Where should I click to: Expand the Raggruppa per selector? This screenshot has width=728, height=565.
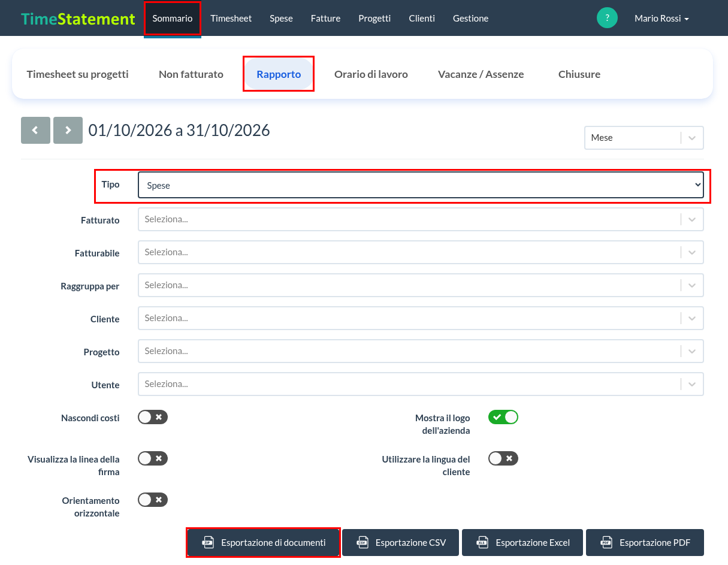421,285
